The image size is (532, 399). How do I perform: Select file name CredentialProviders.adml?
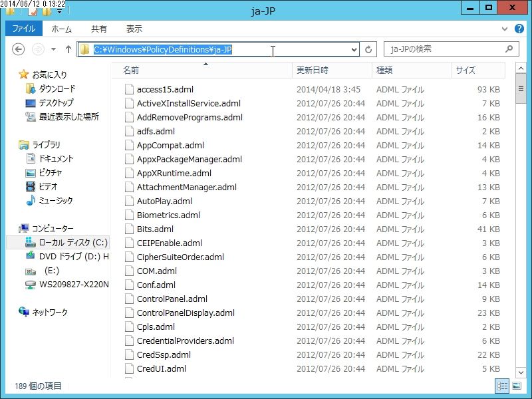coord(186,340)
